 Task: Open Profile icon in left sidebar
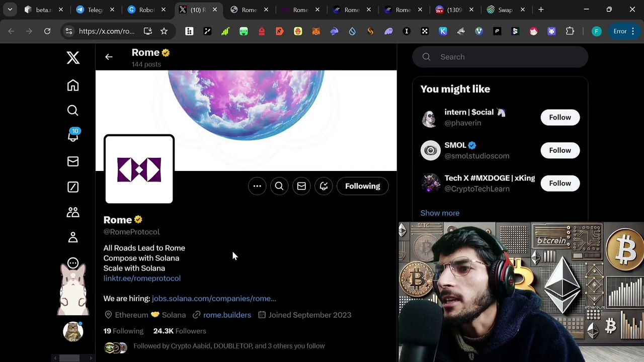(73, 237)
